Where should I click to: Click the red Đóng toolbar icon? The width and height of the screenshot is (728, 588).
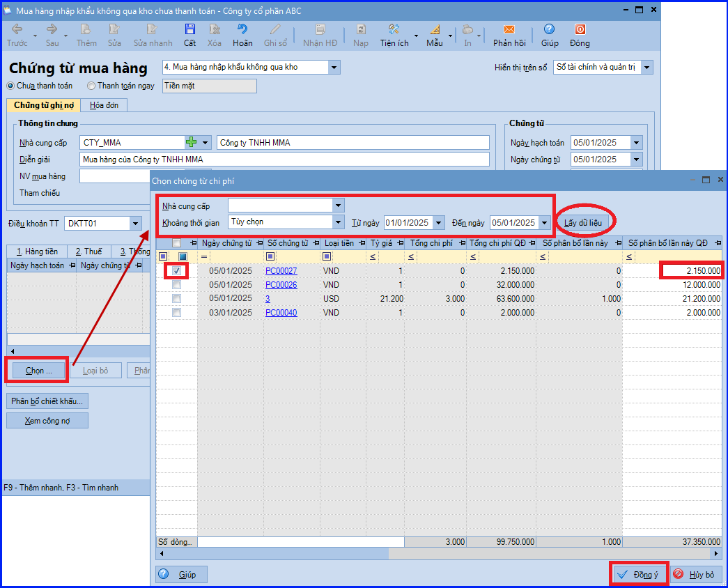[580, 29]
